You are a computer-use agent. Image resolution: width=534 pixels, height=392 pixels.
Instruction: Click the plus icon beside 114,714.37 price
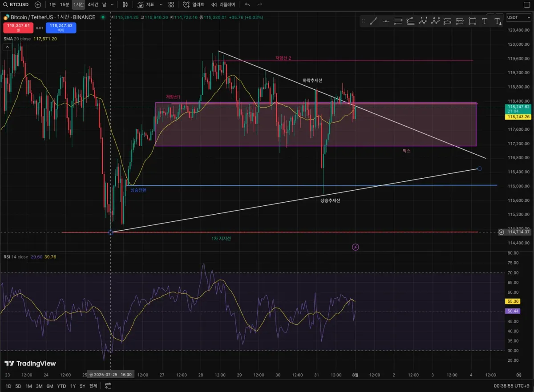502,232
